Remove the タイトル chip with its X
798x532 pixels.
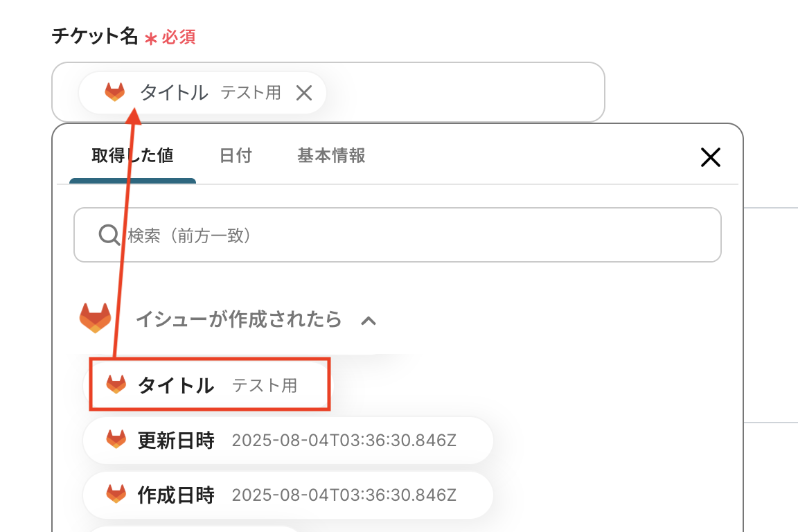click(x=304, y=92)
